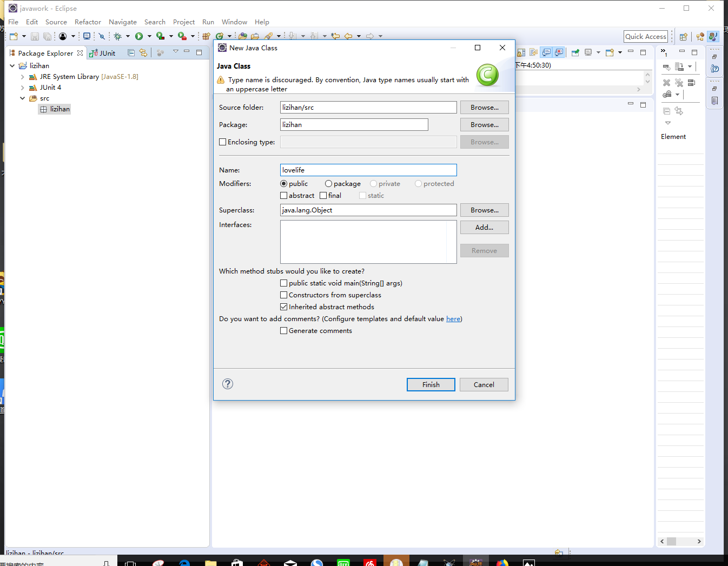Open the Navigate menu
This screenshot has height=566, width=728.
coord(123,22)
